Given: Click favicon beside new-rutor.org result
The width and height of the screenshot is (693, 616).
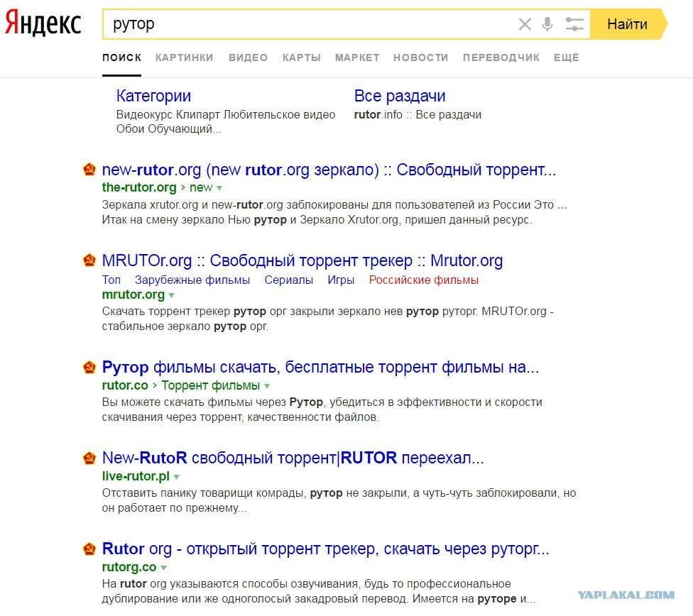Looking at the screenshot, I should tap(89, 170).
